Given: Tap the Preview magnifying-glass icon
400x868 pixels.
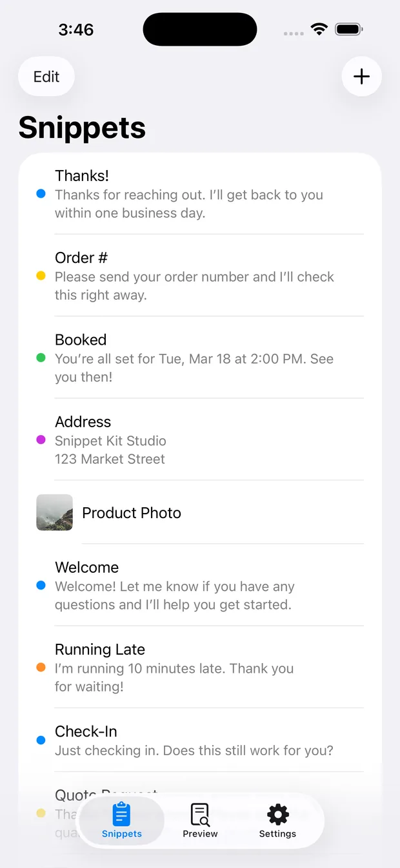Looking at the screenshot, I should click(200, 814).
